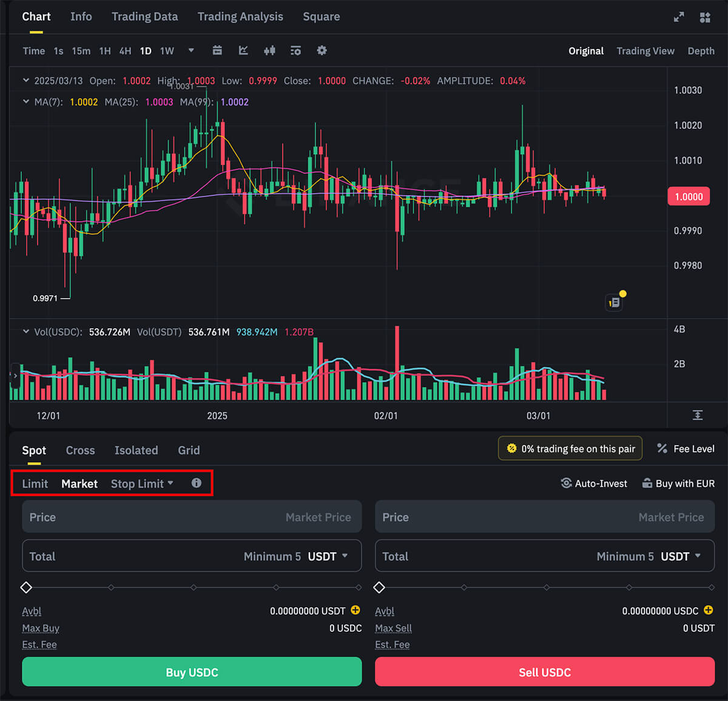Expand more time intervals dropdown arrow
Image resolution: width=728 pixels, height=701 pixels.
pos(191,50)
